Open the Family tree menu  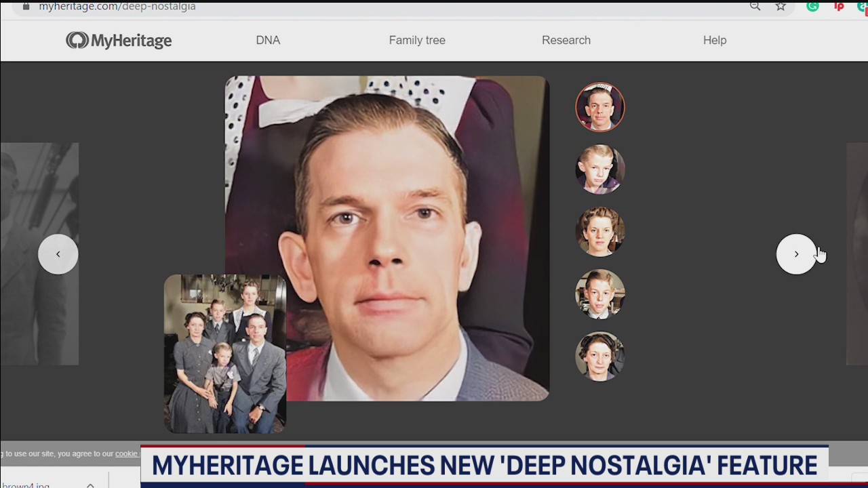pyautogui.click(x=417, y=40)
